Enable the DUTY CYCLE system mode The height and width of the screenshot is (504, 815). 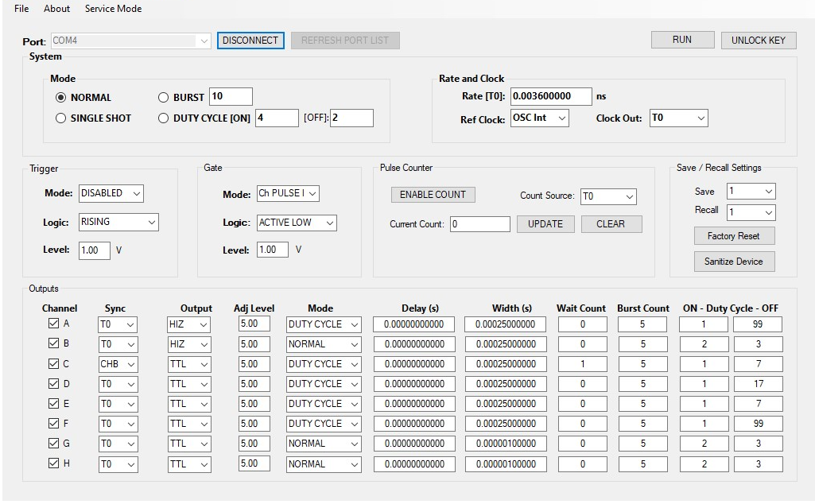click(x=164, y=118)
